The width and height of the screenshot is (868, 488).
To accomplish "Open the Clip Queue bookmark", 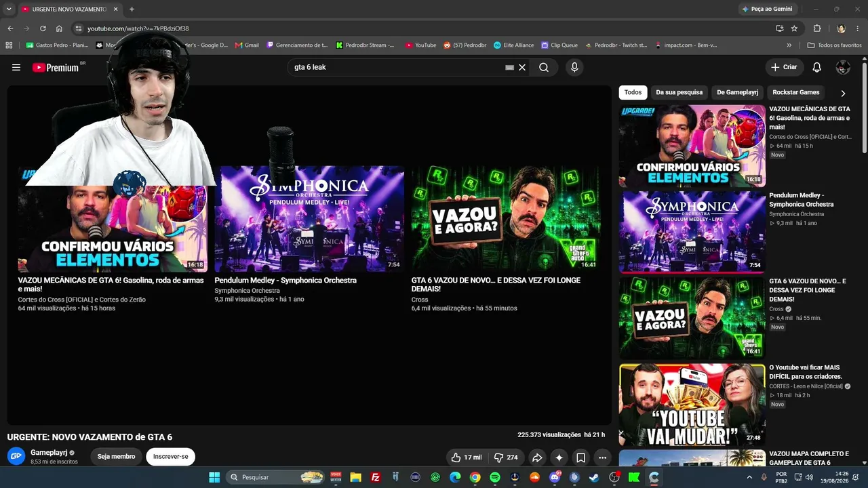I will click(559, 45).
